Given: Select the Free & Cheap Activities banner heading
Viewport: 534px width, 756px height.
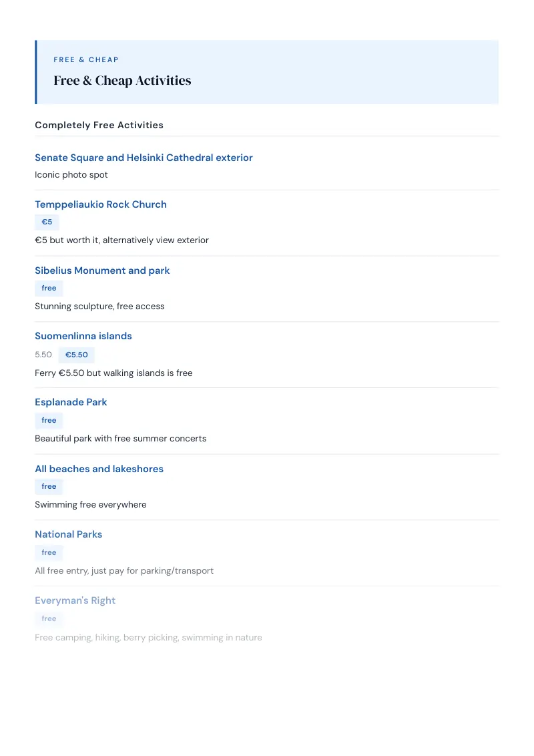Looking at the screenshot, I should coord(122,81).
